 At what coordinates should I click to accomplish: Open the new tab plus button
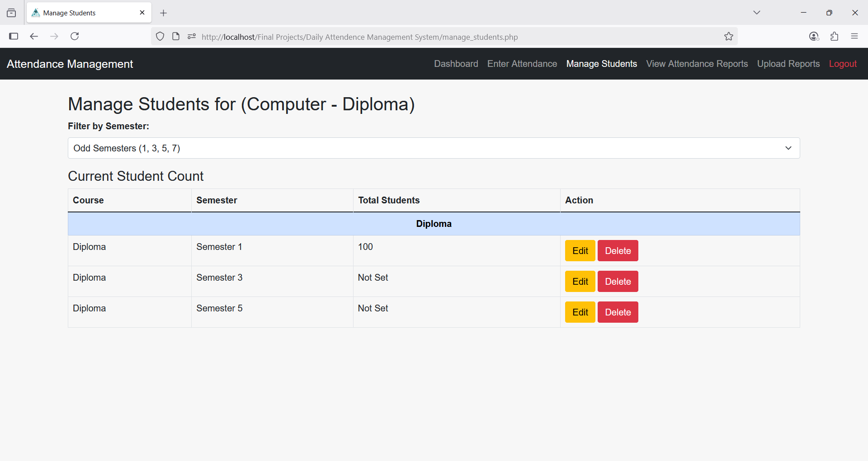point(164,13)
